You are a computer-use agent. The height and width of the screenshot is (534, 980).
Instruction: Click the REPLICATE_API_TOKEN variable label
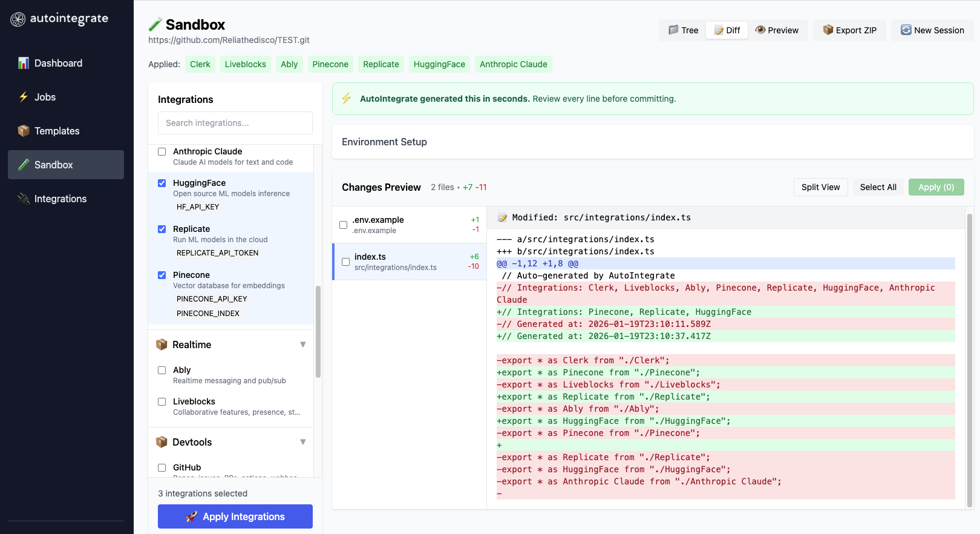(218, 253)
